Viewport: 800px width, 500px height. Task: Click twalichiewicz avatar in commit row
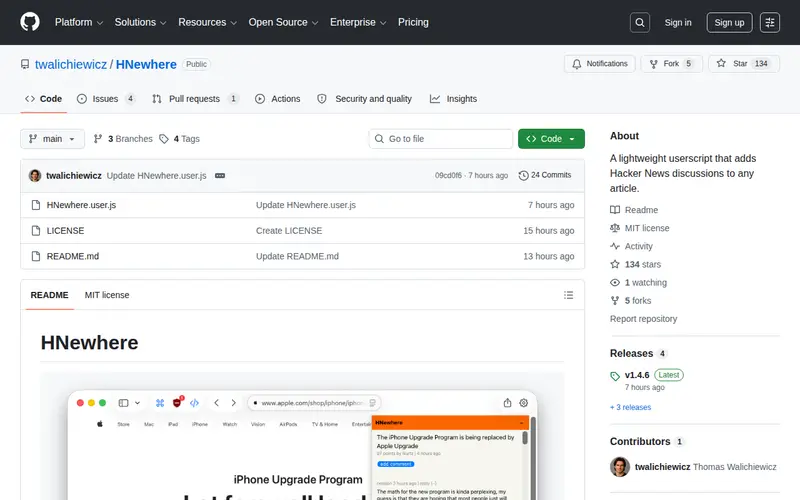35,176
